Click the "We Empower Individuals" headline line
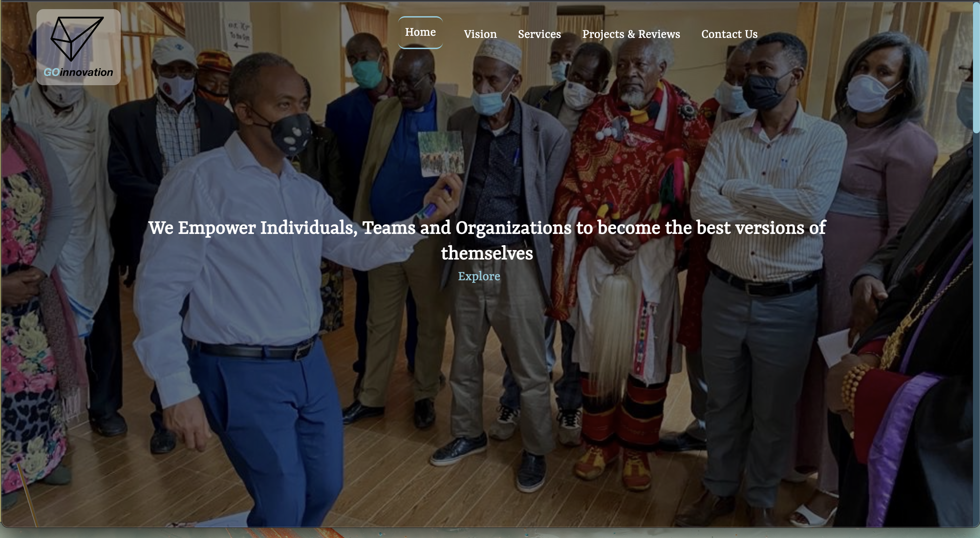The image size is (980, 538). pyautogui.click(x=487, y=228)
